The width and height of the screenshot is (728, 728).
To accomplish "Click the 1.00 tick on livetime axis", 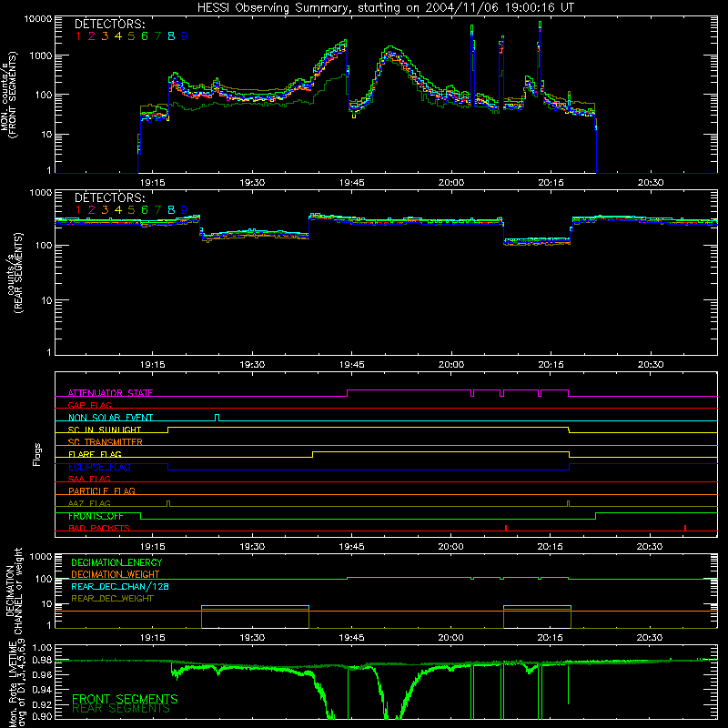I will coord(42,647).
